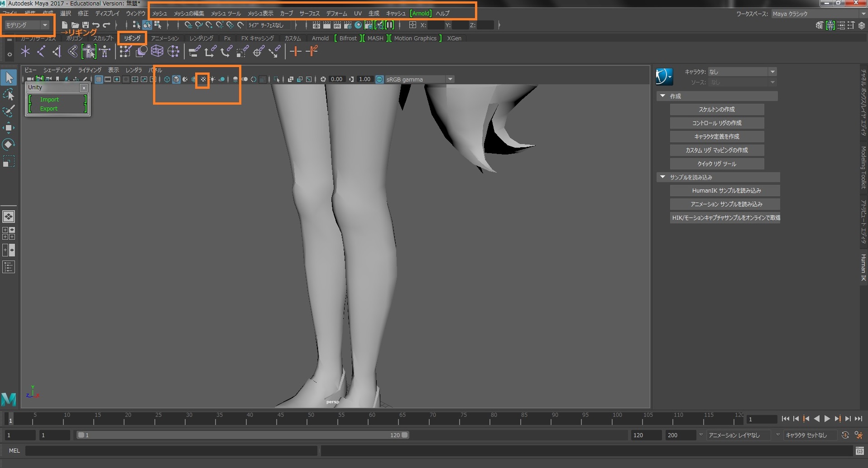Toggle use all lights bulb icon
This screenshot has height=468, width=868.
click(x=212, y=79)
